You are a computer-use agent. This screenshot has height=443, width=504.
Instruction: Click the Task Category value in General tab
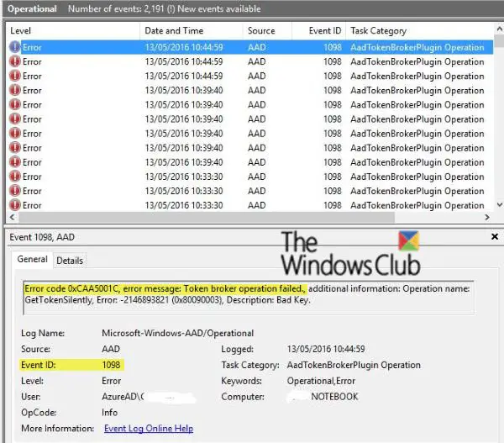(x=354, y=365)
